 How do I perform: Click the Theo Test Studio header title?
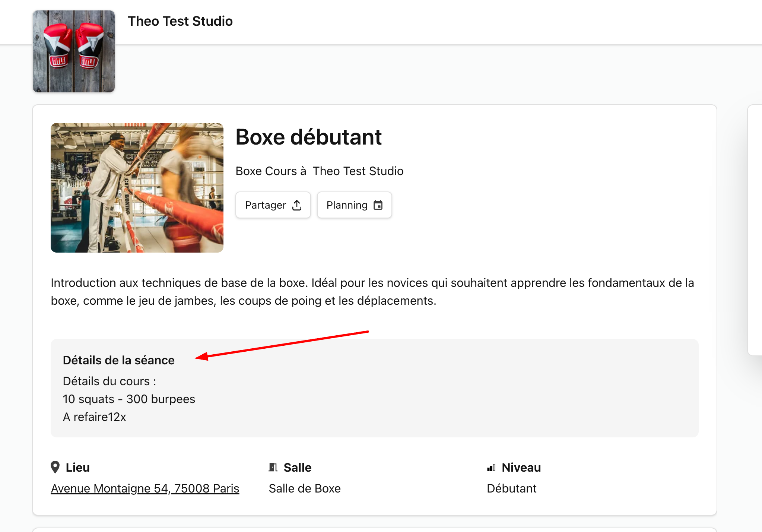180,21
